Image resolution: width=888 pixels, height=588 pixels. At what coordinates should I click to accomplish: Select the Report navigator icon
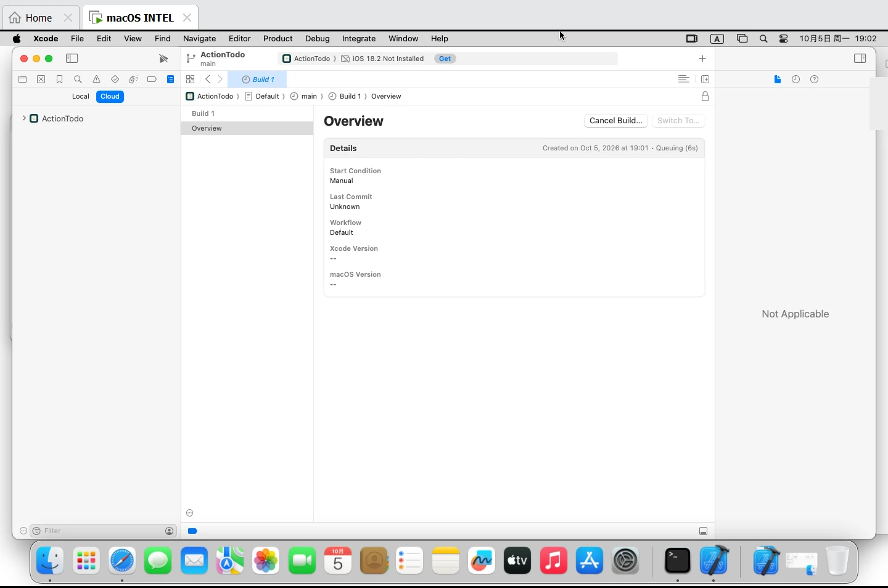click(171, 80)
